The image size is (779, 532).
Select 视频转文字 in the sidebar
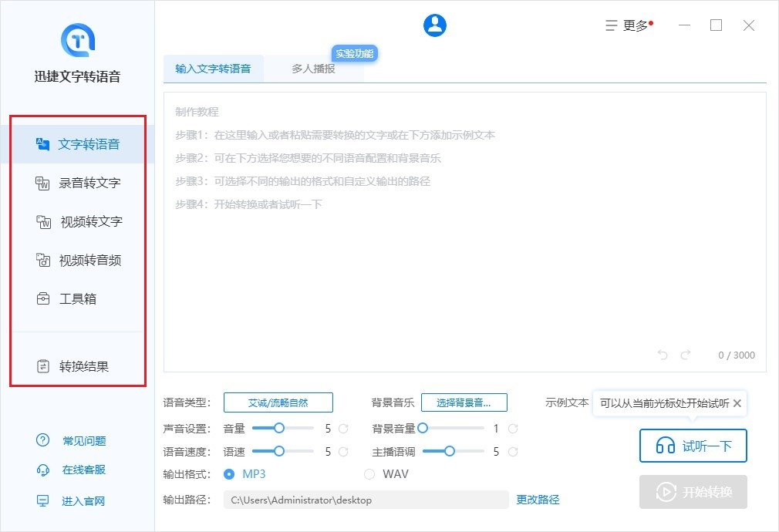[77, 221]
